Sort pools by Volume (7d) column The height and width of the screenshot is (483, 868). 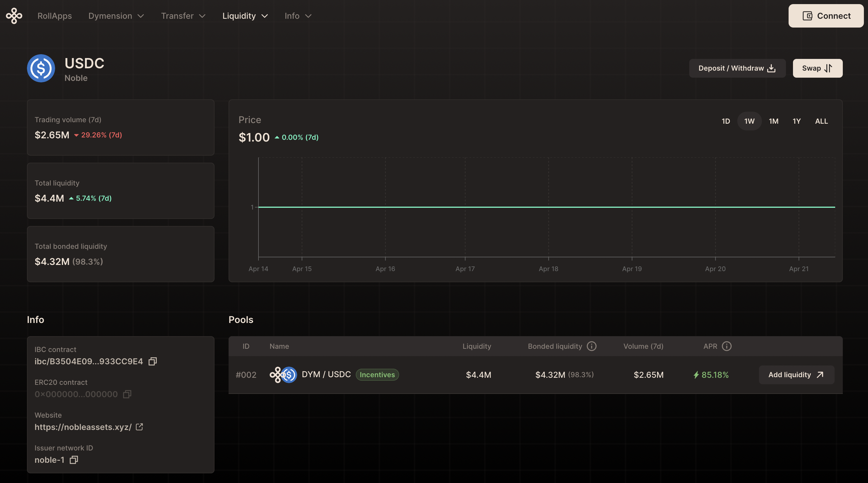click(643, 346)
